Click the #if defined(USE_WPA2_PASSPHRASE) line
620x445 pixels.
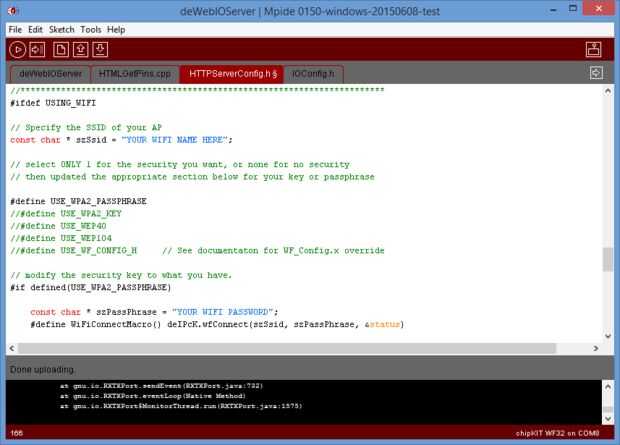(x=91, y=288)
